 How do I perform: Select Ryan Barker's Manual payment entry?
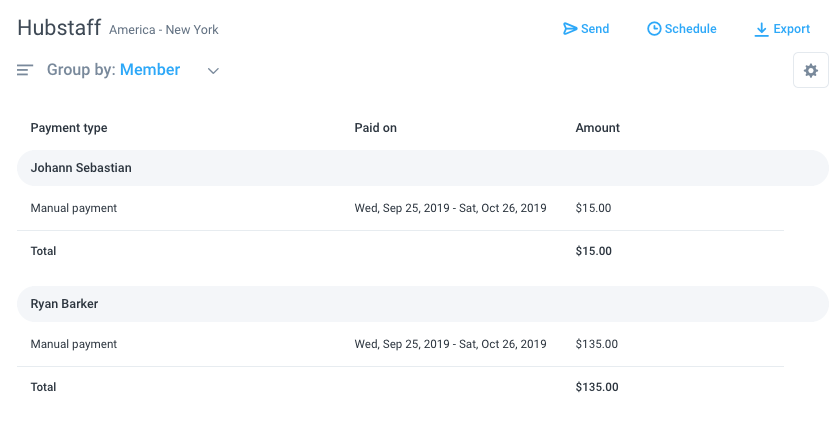[x=400, y=344]
